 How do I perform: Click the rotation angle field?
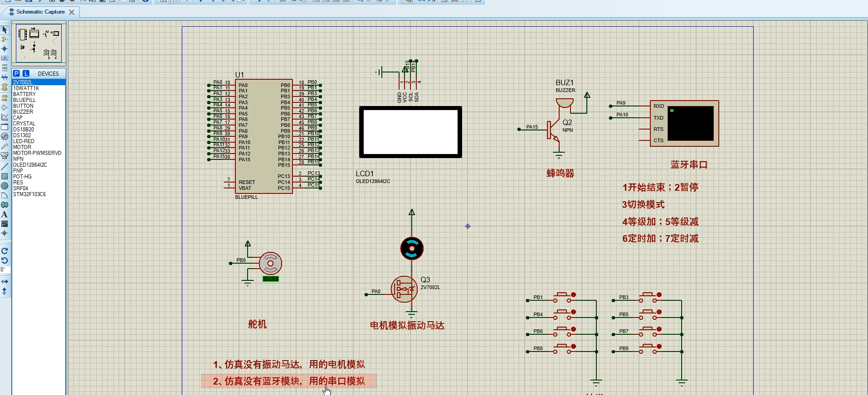point(5,270)
